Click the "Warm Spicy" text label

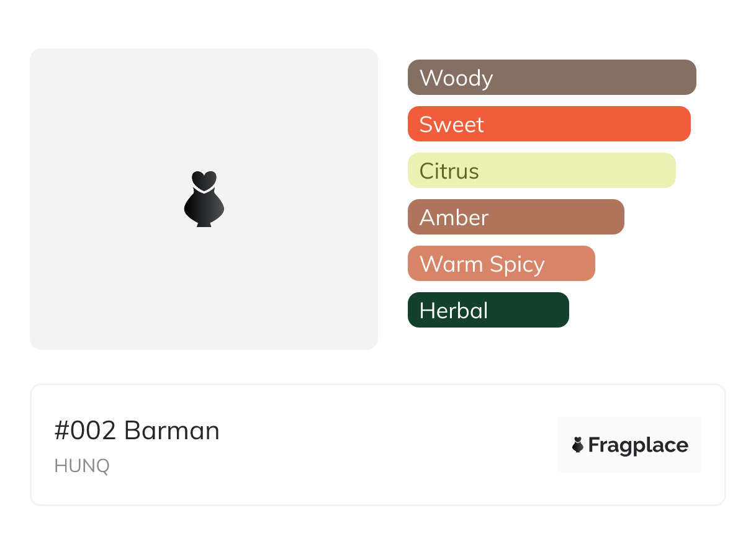click(482, 264)
